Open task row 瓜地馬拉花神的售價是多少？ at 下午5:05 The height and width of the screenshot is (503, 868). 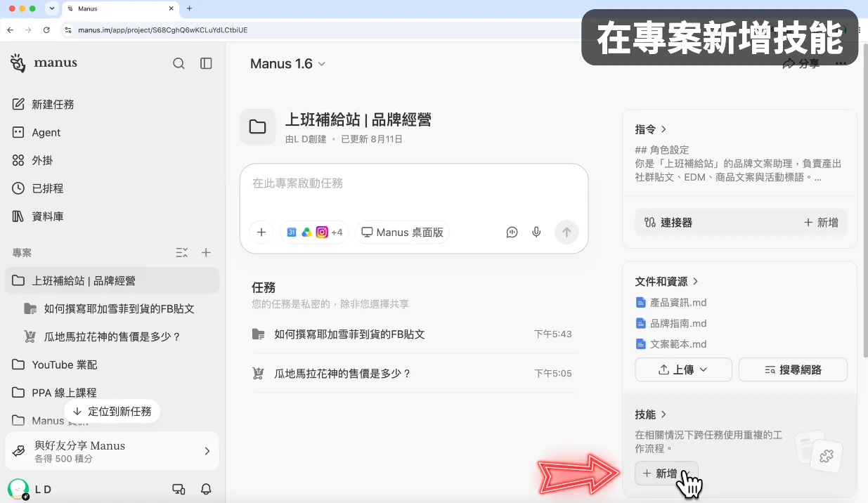(413, 374)
